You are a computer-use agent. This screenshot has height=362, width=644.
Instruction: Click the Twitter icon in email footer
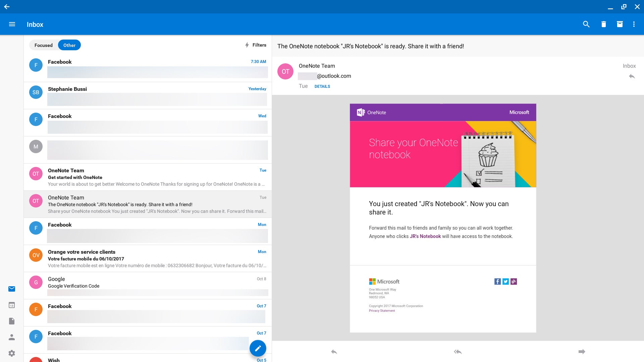click(505, 282)
